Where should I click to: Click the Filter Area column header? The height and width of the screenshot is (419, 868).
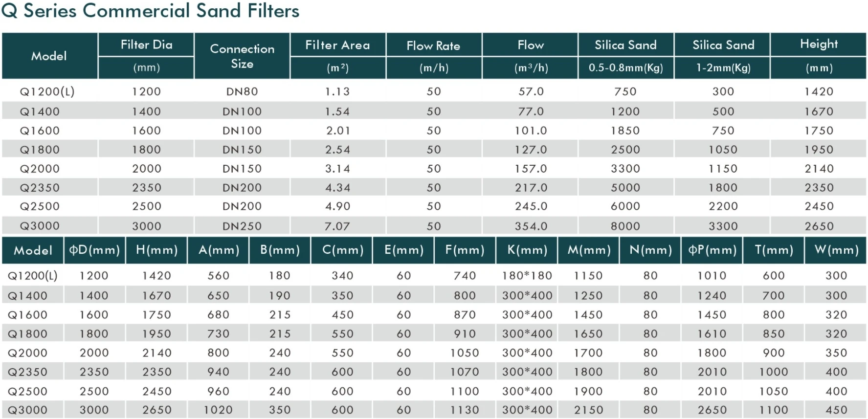337,45
